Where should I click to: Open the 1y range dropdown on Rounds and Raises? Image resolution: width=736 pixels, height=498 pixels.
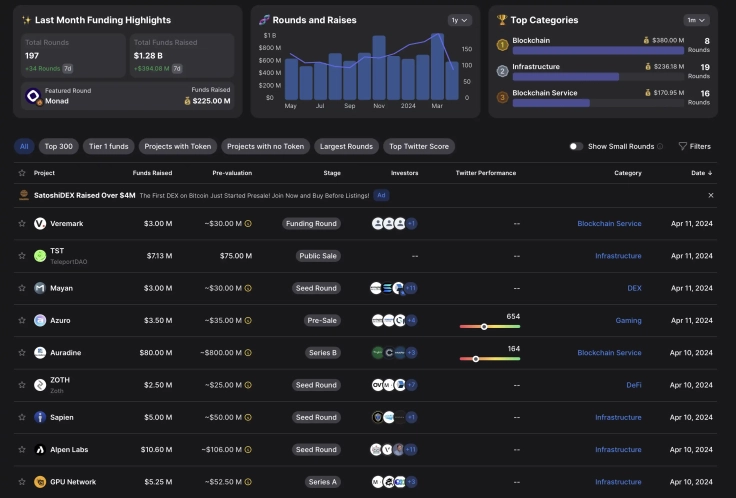point(460,20)
